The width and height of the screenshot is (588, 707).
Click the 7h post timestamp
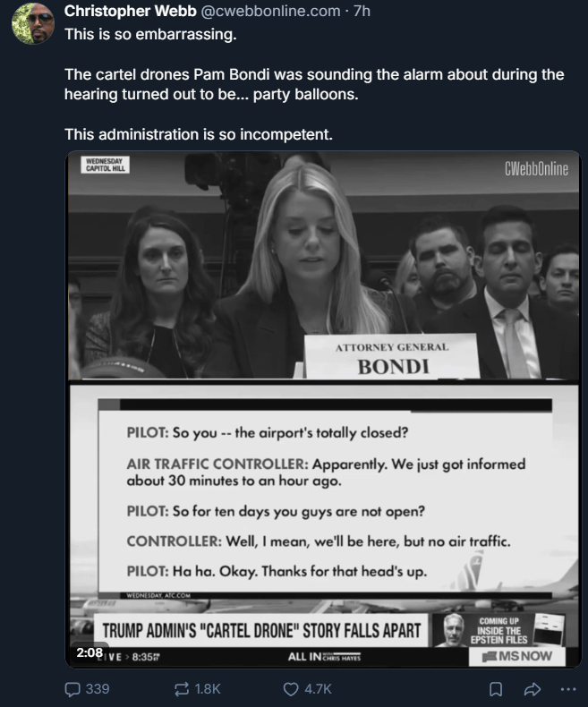click(362, 11)
